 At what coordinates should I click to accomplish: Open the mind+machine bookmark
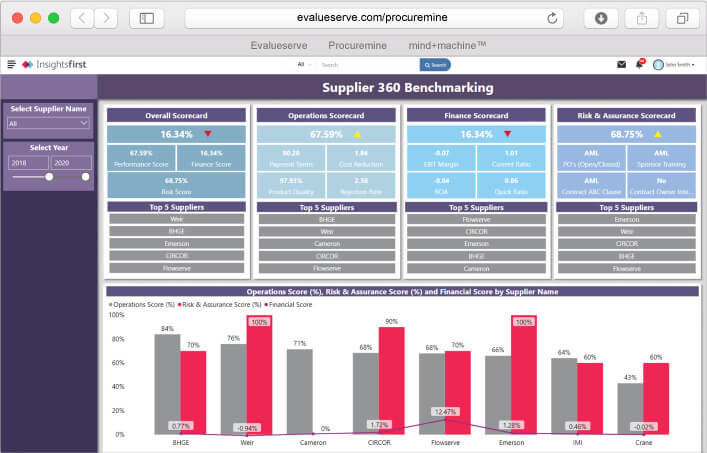click(447, 46)
